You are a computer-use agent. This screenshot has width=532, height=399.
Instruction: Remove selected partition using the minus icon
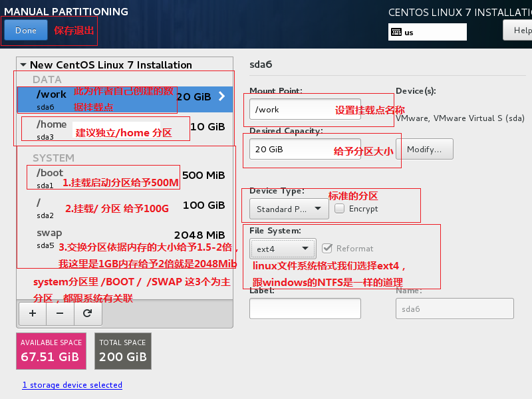click(x=59, y=313)
